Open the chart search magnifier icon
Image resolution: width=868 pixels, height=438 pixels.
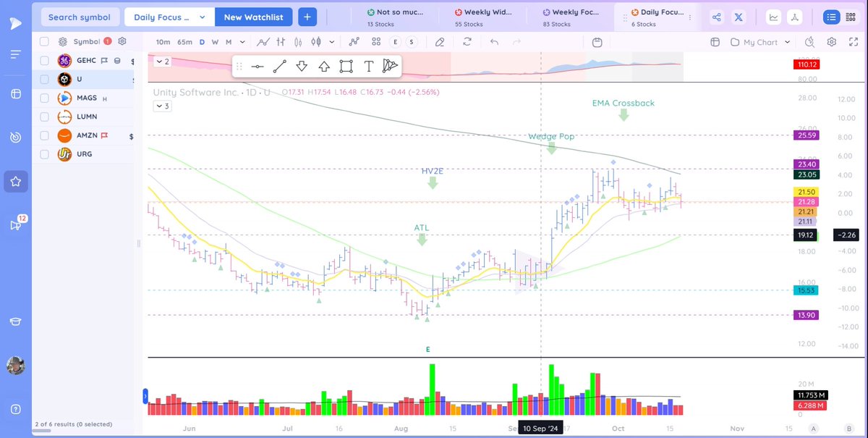809,42
